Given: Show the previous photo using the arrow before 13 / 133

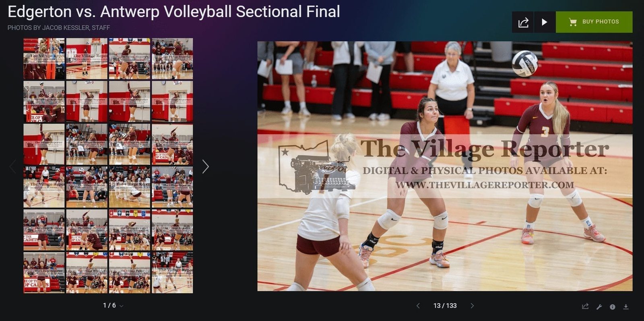Looking at the screenshot, I should [x=418, y=306].
